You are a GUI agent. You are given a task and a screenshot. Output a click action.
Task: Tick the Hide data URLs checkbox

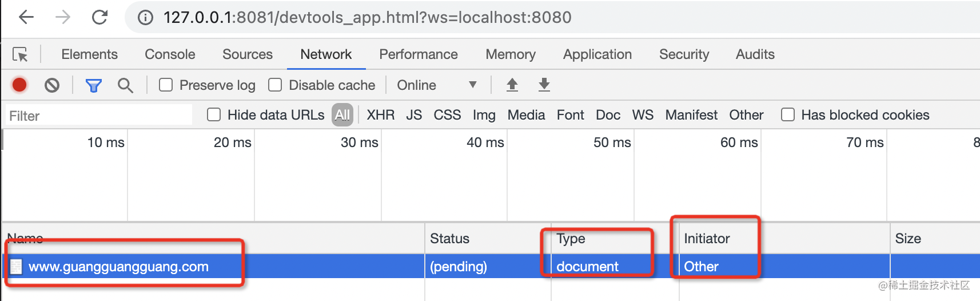214,115
